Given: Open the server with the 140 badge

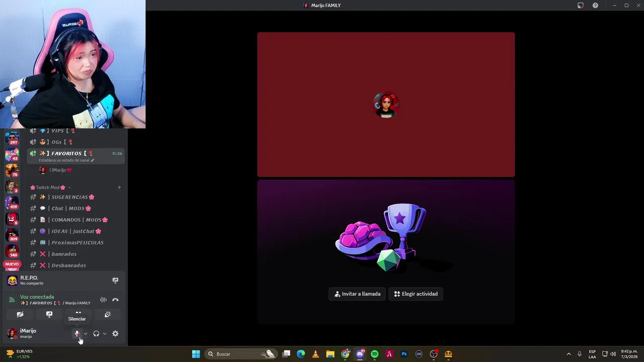Looking at the screenshot, I should click(x=12, y=250).
